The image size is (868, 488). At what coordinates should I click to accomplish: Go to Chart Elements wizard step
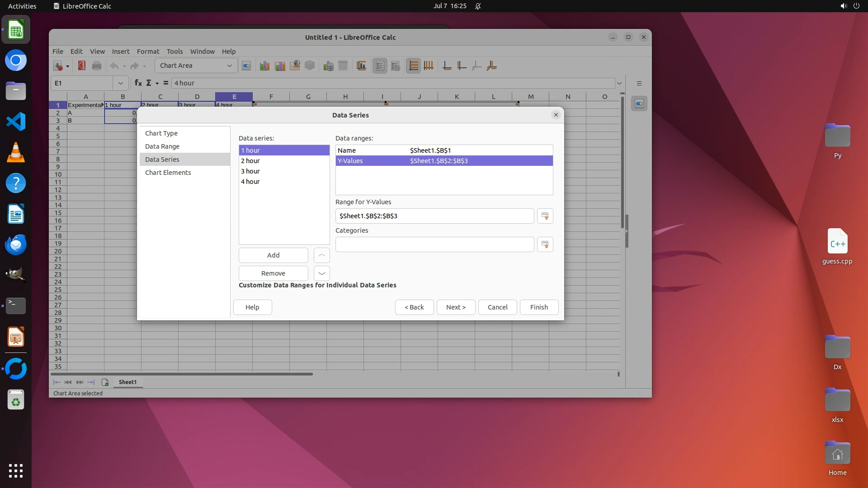(168, 173)
